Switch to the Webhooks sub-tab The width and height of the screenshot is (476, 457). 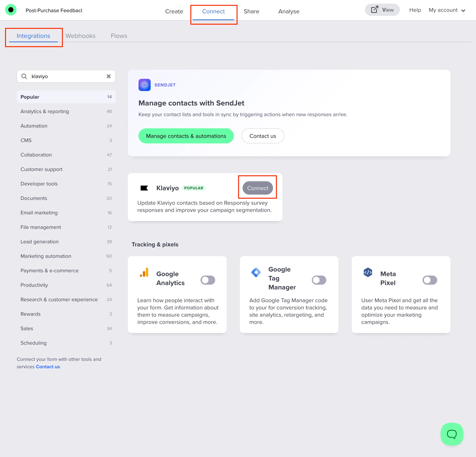80,36
